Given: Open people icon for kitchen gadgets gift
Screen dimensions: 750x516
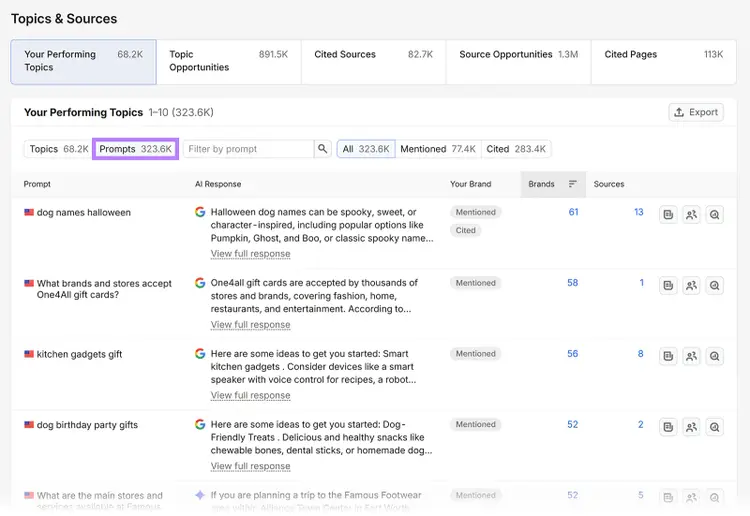Looking at the screenshot, I should click(691, 356).
